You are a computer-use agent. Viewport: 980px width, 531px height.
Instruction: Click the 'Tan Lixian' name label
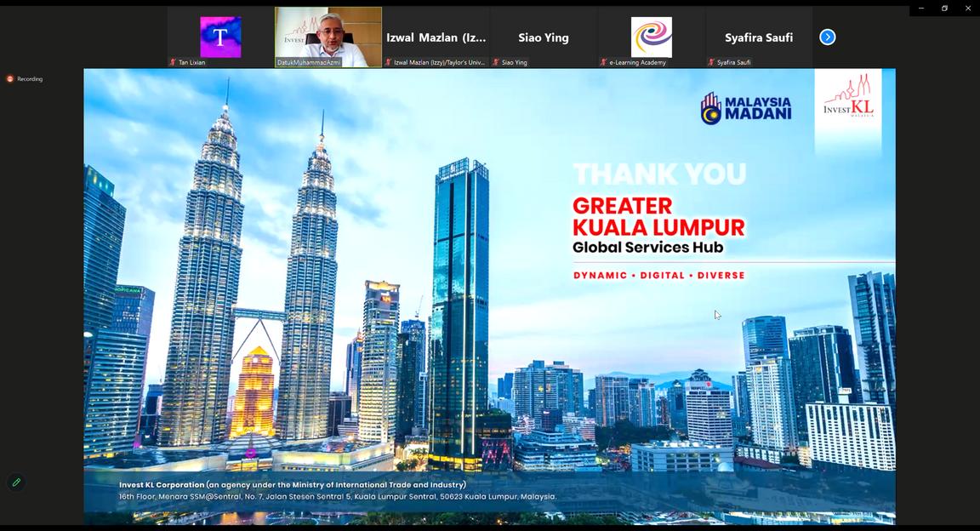coord(192,62)
